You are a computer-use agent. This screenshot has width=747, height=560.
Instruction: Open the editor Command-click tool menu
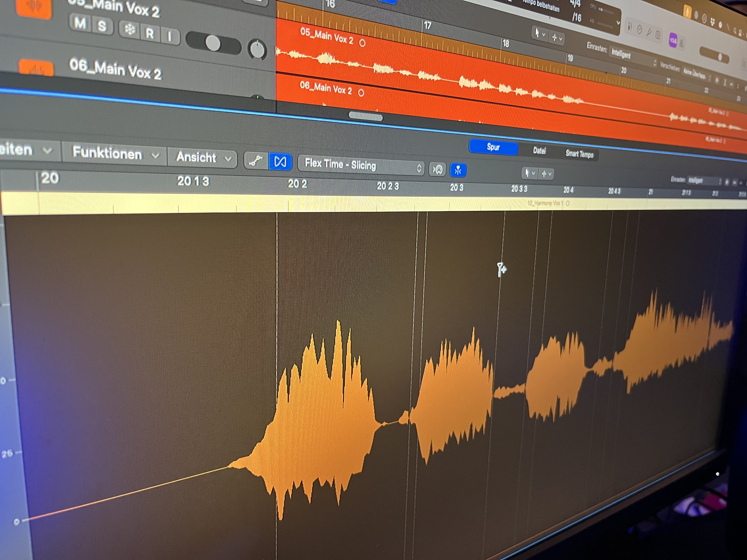click(546, 174)
